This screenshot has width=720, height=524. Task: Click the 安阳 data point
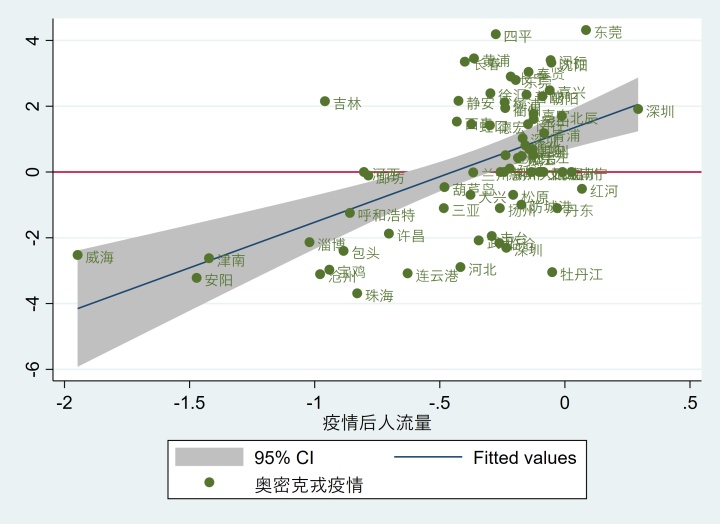pyautogui.click(x=197, y=278)
